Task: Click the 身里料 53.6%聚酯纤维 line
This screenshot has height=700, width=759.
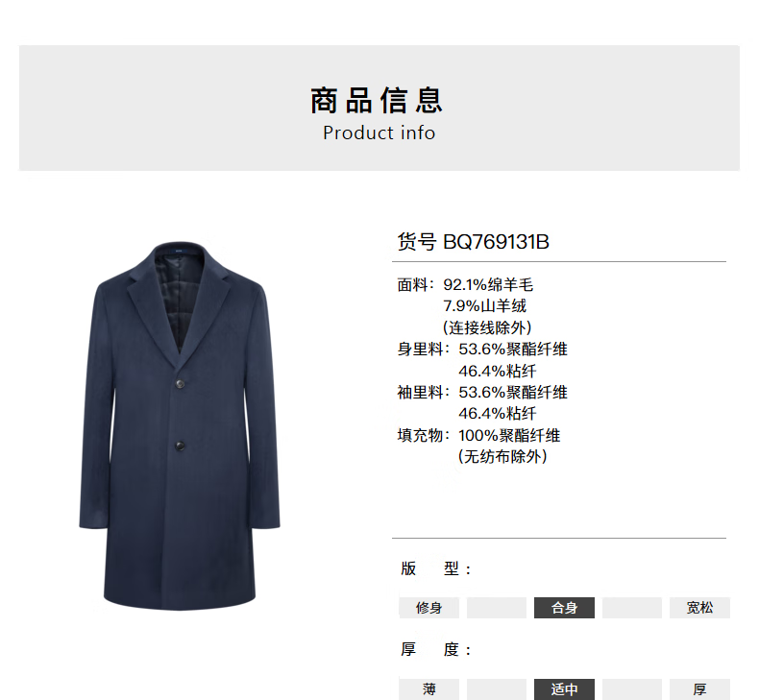Action: [482, 350]
